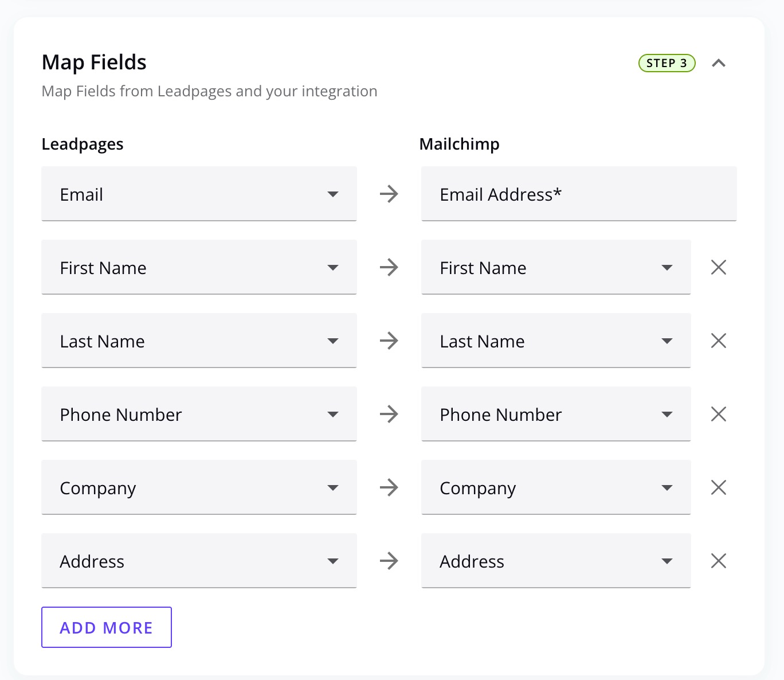Open the Leadpages Phone Number dropdown
Image resolution: width=784 pixels, height=680 pixels.
pyautogui.click(x=199, y=414)
